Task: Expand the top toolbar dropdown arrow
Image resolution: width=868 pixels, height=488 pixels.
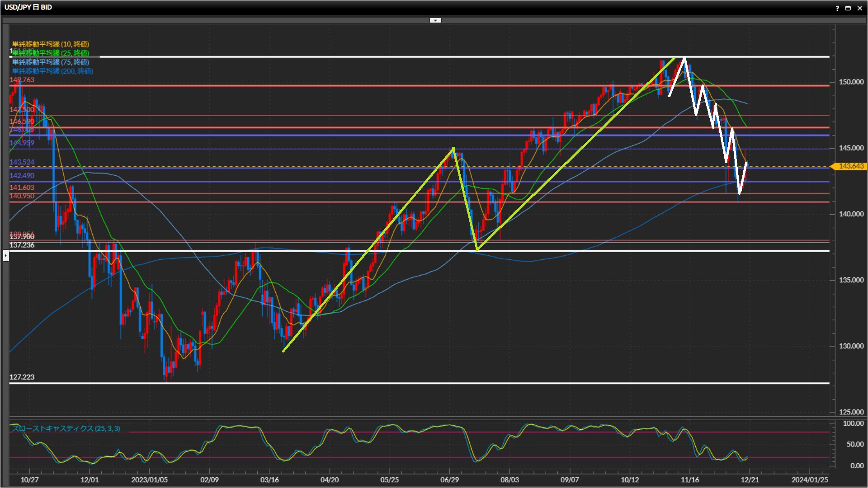Action: [x=435, y=20]
